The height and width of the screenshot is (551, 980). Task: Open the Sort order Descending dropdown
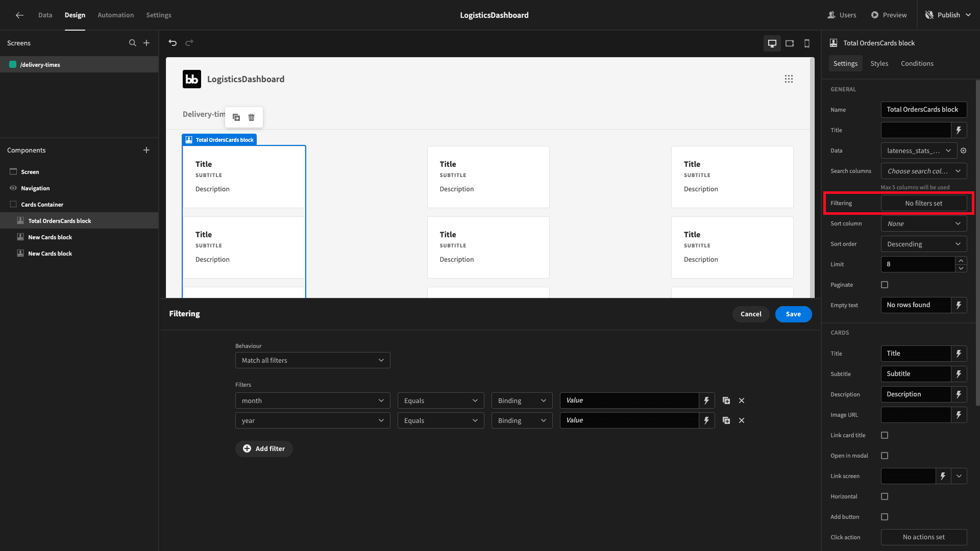pos(924,244)
